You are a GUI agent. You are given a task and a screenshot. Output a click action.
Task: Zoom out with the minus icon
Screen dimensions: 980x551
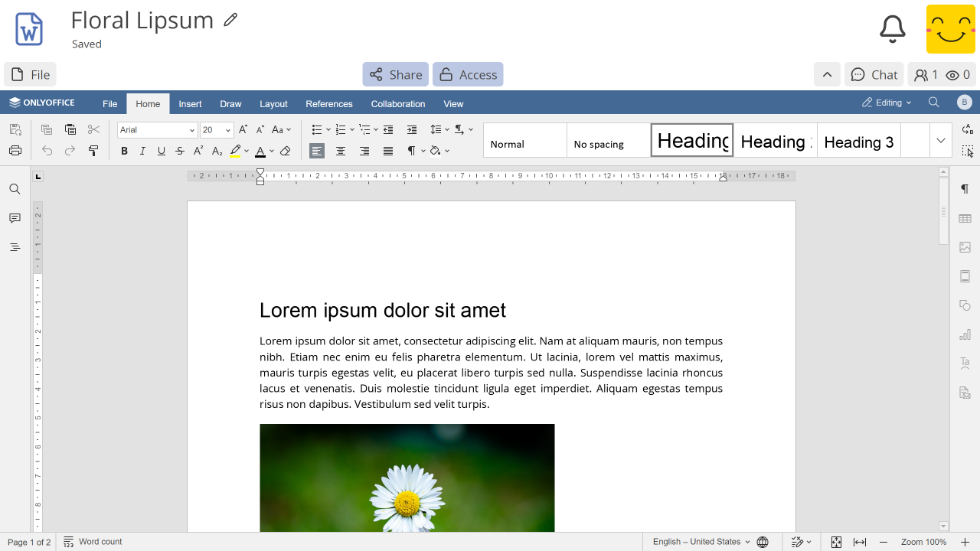coord(884,542)
